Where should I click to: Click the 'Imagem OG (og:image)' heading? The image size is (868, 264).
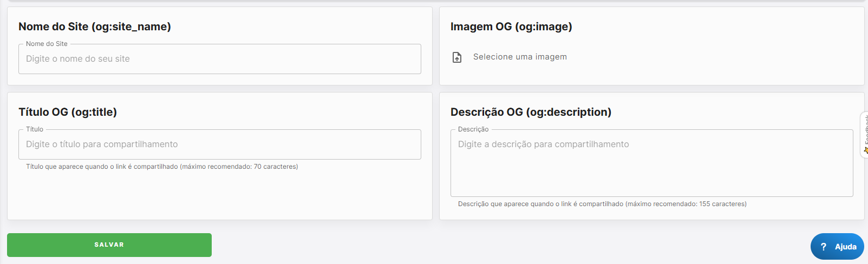point(511,27)
